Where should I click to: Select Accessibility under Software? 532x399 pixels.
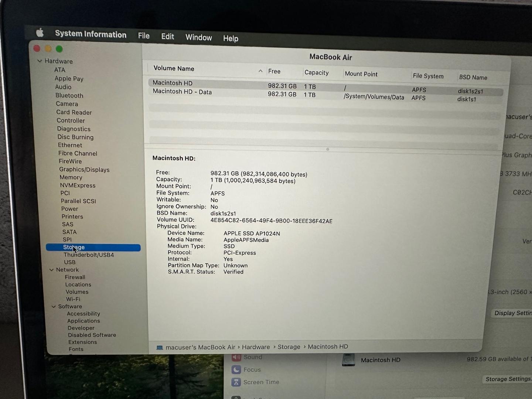(83, 314)
